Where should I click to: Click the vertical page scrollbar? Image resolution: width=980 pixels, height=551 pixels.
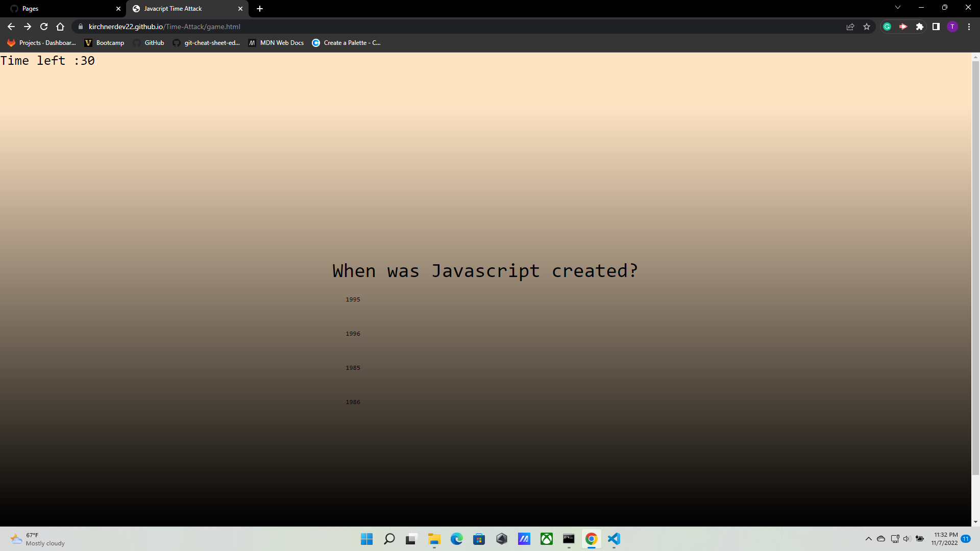(975, 265)
